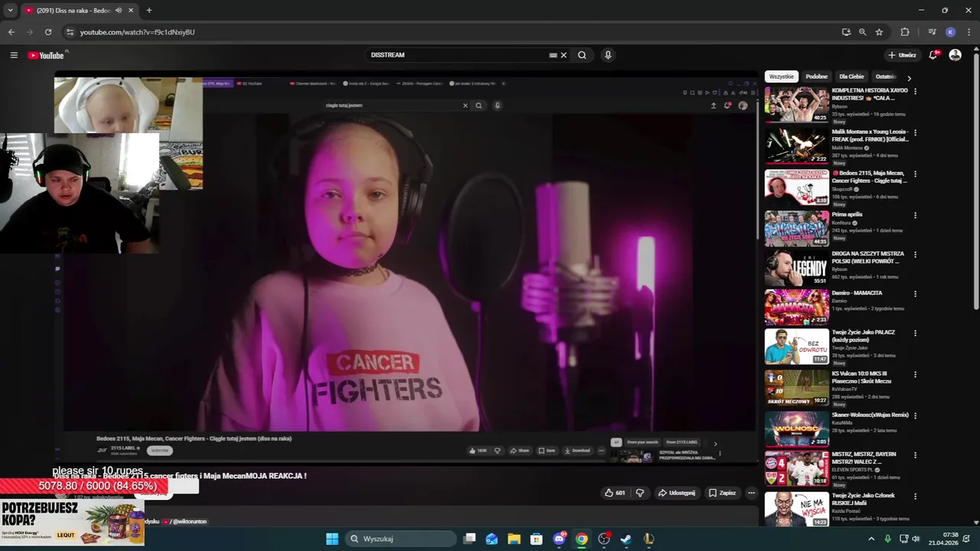Install app icon in address bar
980x551 pixels.
[846, 32]
